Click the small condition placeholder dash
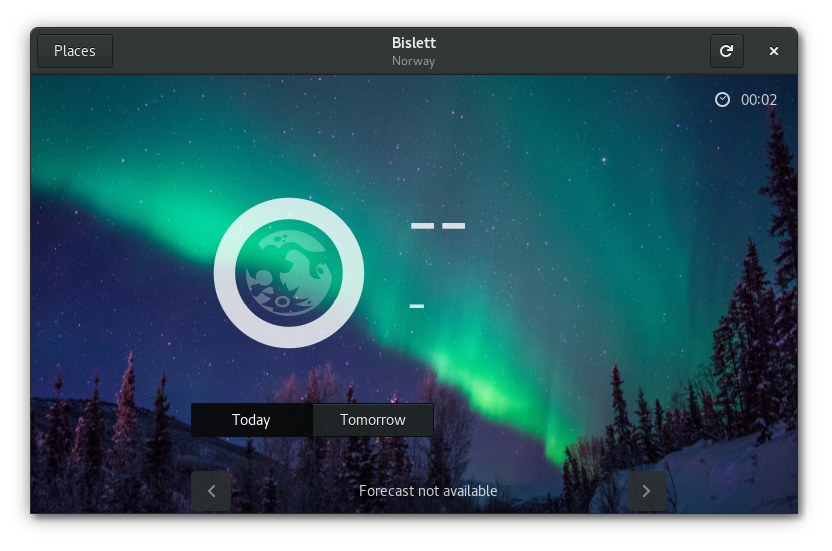Viewport: 832px width, 551px height. (x=417, y=306)
